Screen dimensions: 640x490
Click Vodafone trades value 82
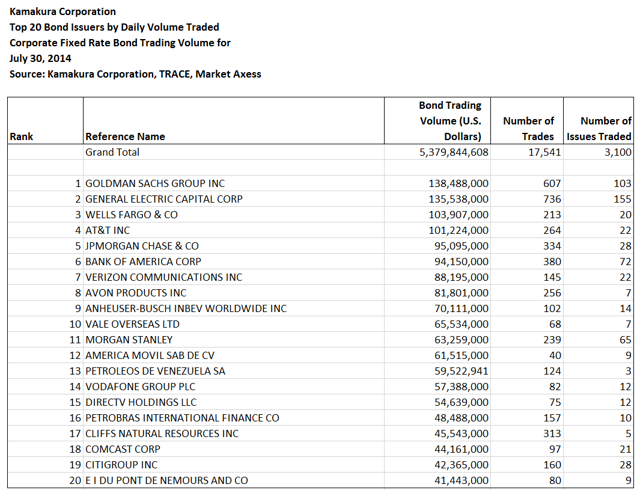555,387
